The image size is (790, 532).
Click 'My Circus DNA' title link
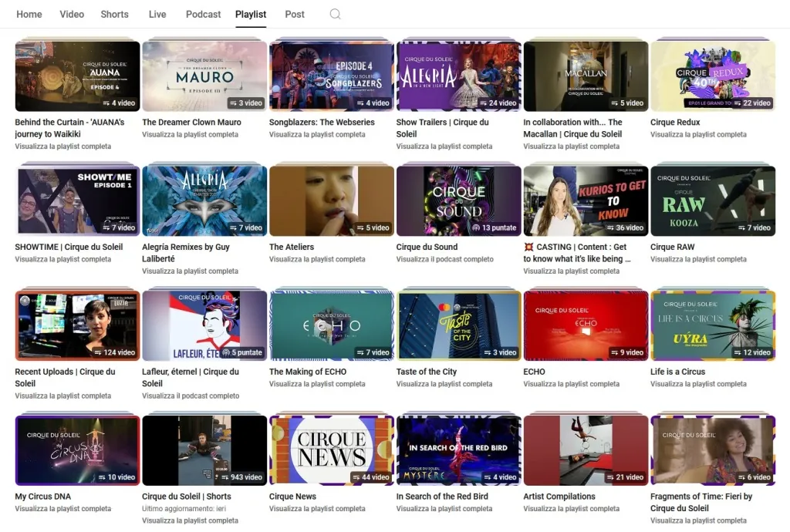(x=43, y=497)
